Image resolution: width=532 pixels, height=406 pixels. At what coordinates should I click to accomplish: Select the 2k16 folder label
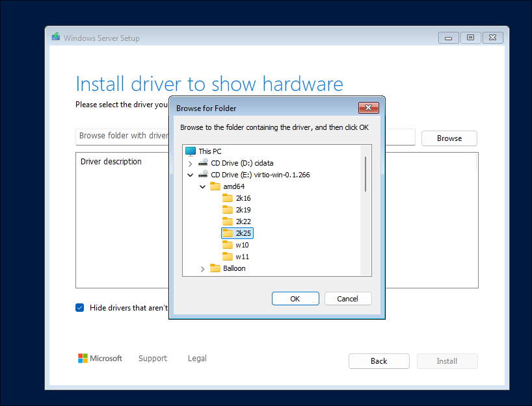[x=243, y=198]
